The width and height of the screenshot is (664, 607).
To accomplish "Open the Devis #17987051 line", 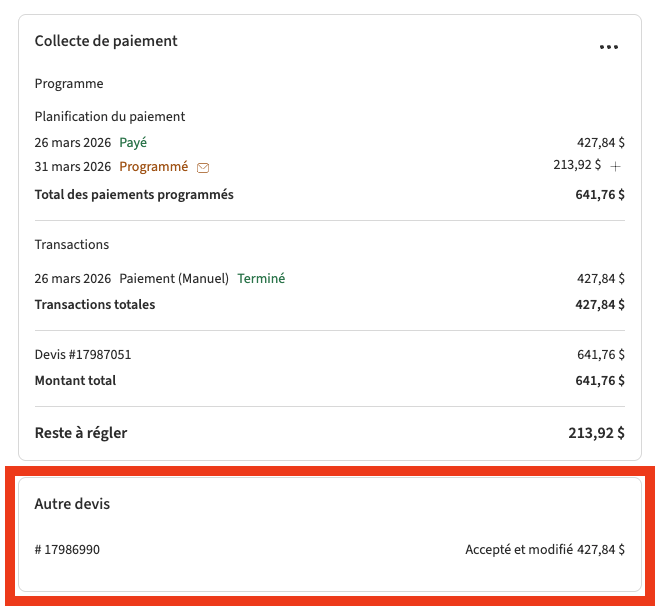I will coord(83,354).
